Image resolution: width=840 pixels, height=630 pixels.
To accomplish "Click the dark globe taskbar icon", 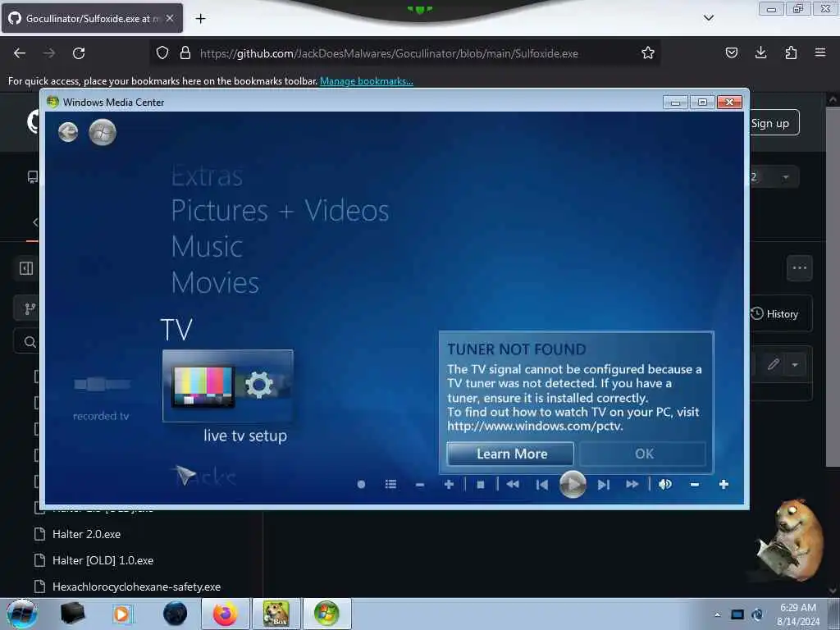I will 176,614.
